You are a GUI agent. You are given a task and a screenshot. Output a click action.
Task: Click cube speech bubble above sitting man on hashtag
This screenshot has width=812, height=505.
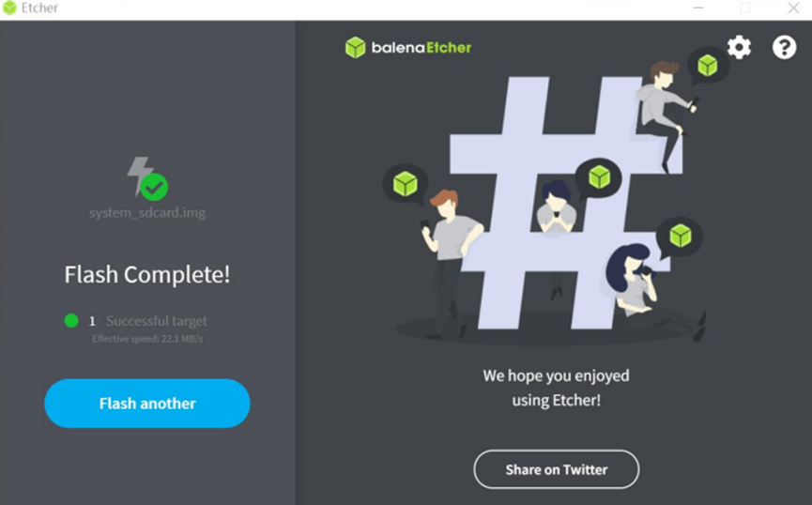coord(708,67)
